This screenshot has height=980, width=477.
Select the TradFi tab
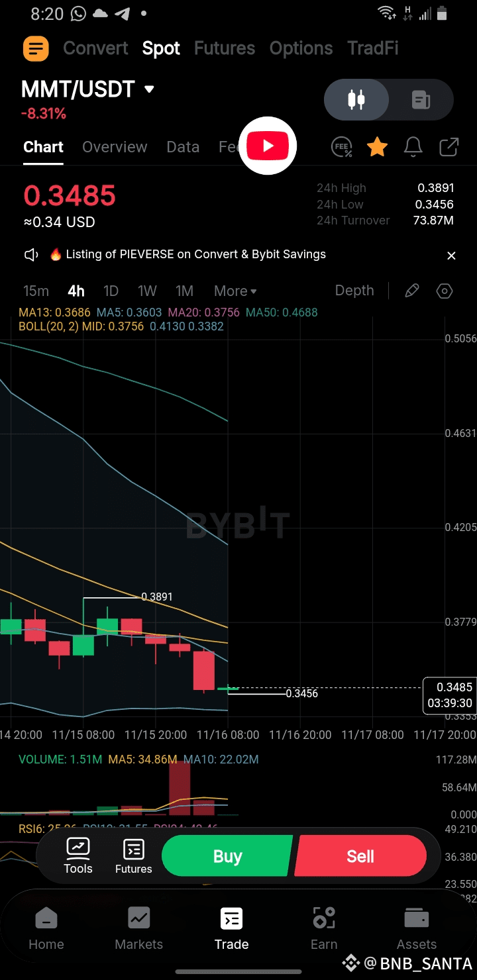373,48
